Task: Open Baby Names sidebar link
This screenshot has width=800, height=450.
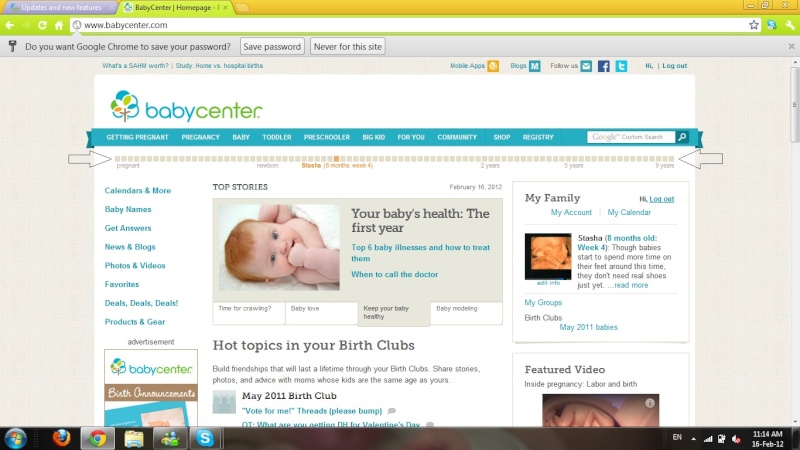Action: click(128, 209)
